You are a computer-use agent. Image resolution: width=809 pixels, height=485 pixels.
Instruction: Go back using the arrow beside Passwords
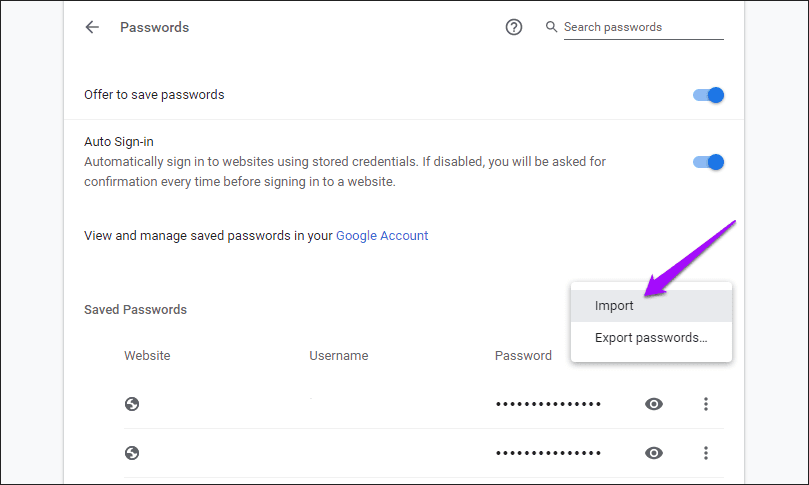click(x=92, y=28)
